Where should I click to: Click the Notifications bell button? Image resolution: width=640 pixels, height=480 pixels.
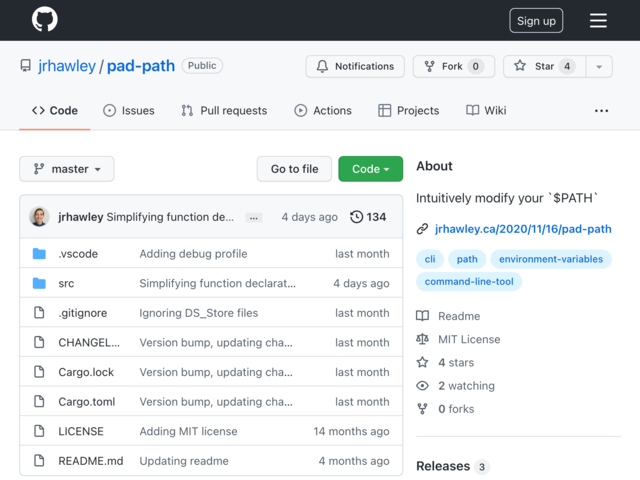(355, 66)
